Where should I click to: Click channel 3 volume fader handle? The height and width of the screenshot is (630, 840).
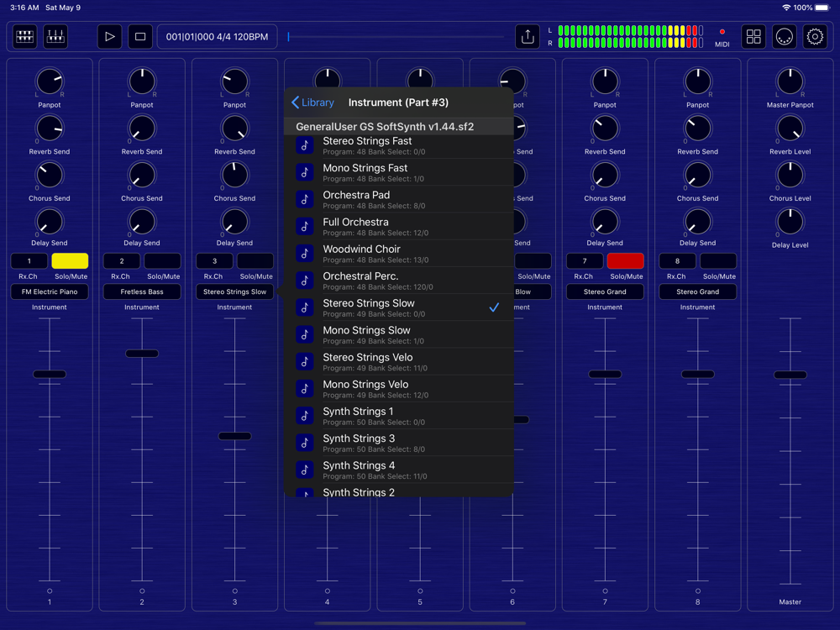click(x=234, y=436)
